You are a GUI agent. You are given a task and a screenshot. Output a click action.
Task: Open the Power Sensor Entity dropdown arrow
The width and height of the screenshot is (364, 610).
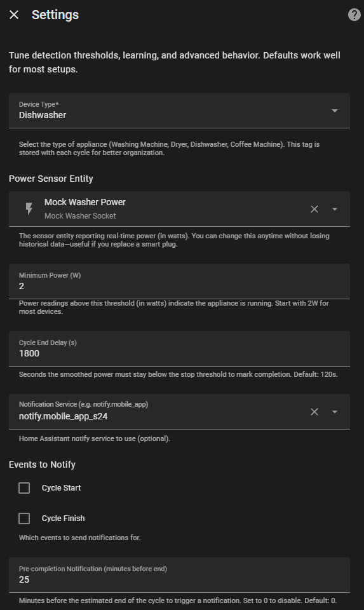tap(334, 209)
